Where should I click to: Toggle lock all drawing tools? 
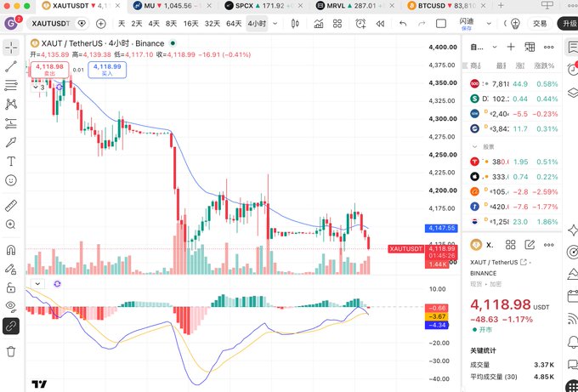pos(11,287)
